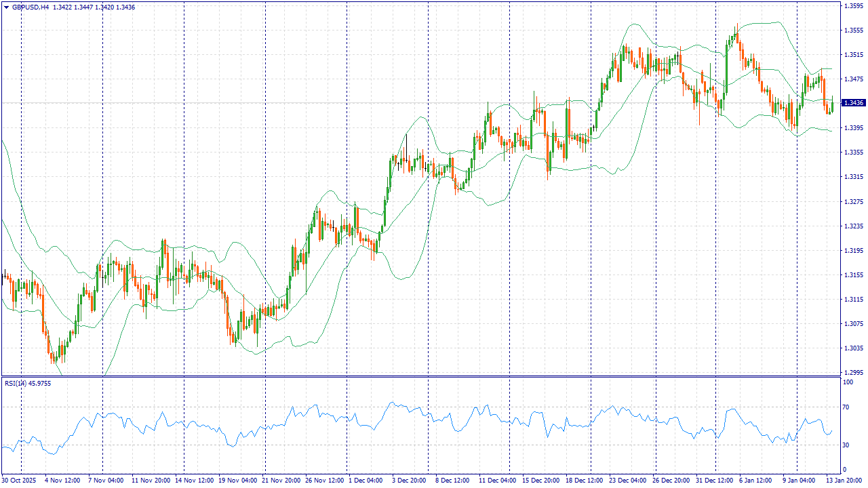This screenshot has height=488, width=868.
Task: Click the RSI level 70 axis label
Action: tap(846, 407)
